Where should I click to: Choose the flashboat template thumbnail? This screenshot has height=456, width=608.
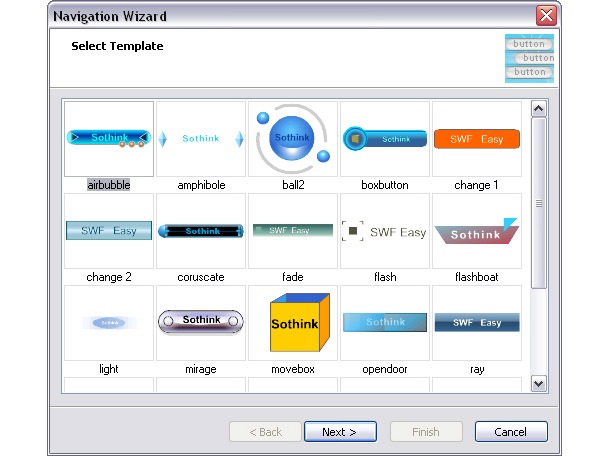(x=477, y=231)
